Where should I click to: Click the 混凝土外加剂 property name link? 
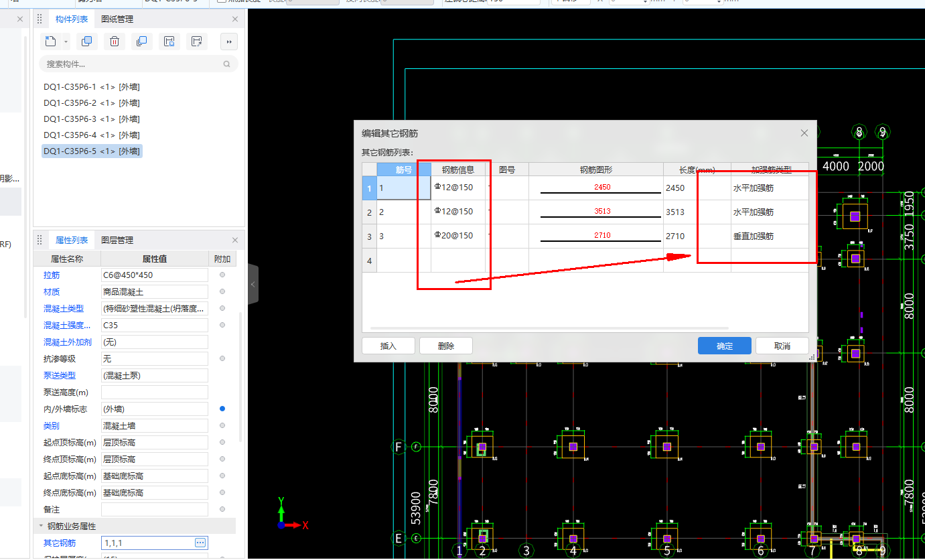68,342
